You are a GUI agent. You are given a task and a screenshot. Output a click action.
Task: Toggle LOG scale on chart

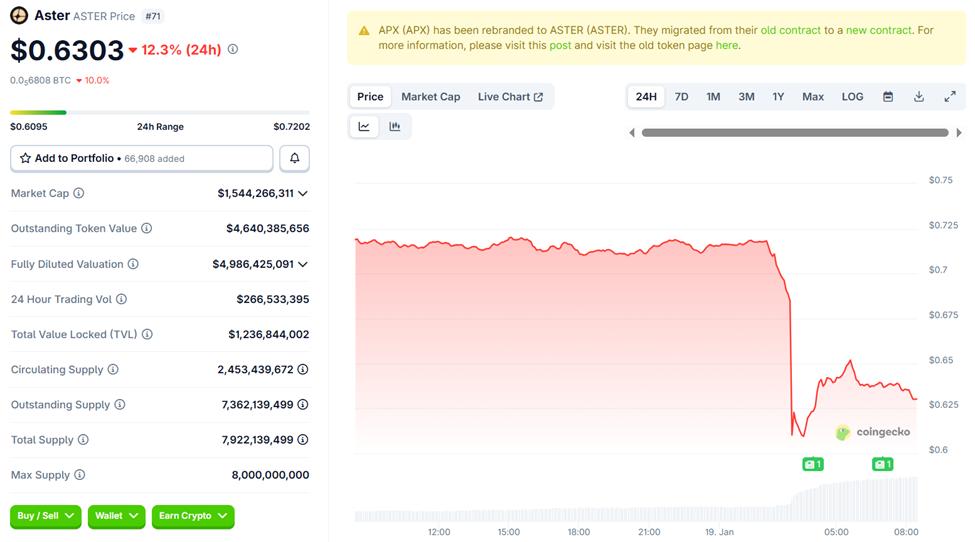click(x=852, y=97)
